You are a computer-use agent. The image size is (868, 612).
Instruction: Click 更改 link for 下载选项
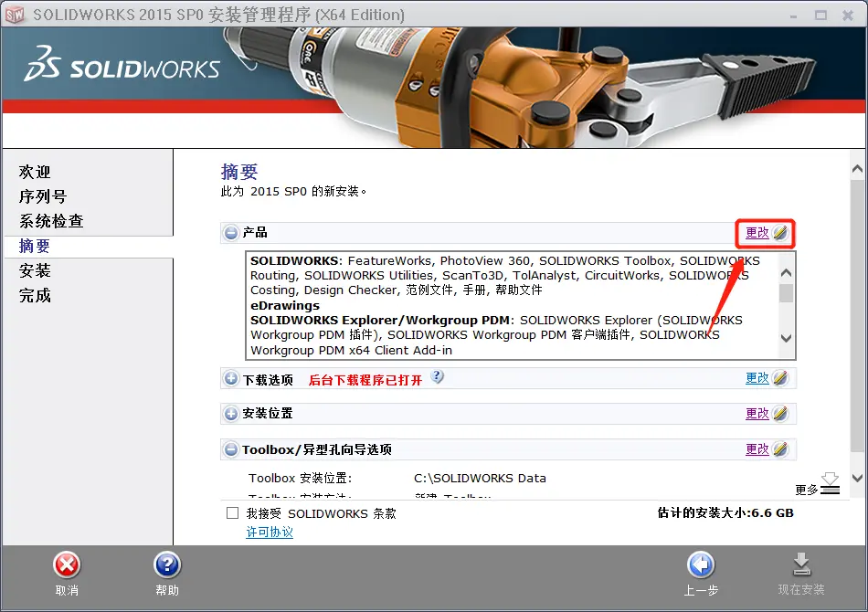coord(757,378)
